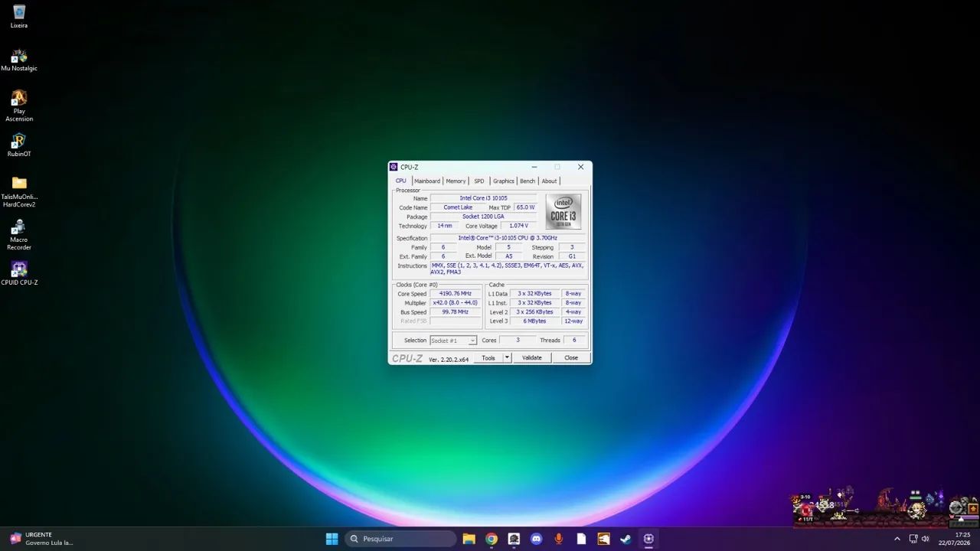Click the Level 2 4-way field
Screen dimensions: 980x551
click(573, 312)
